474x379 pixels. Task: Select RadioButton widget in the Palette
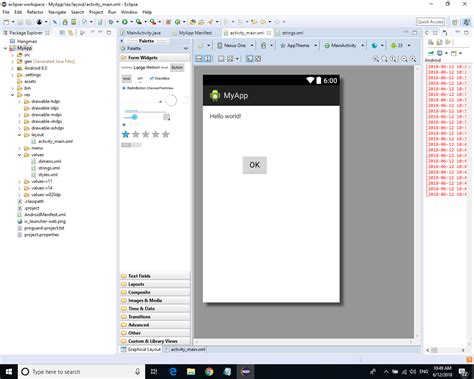(x=133, y=88)
